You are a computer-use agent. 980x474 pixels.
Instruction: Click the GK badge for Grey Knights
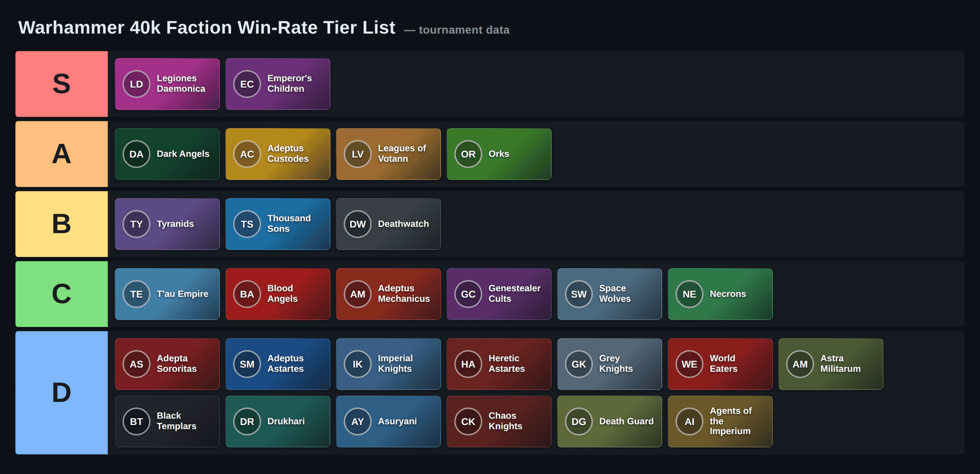[x=579, y=364]
